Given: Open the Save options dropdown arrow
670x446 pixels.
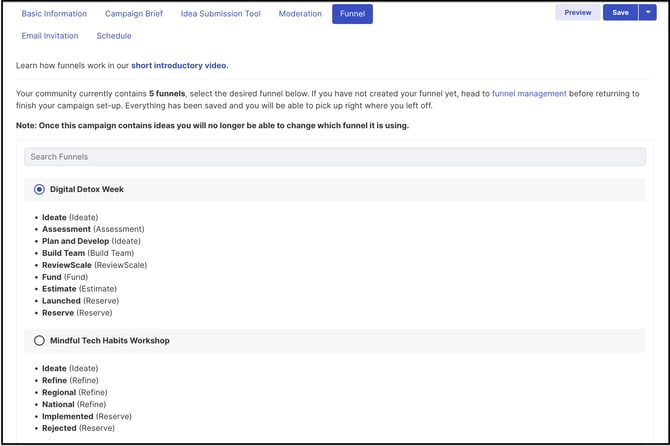Looking at the screenshot, I should pos(648,13).
